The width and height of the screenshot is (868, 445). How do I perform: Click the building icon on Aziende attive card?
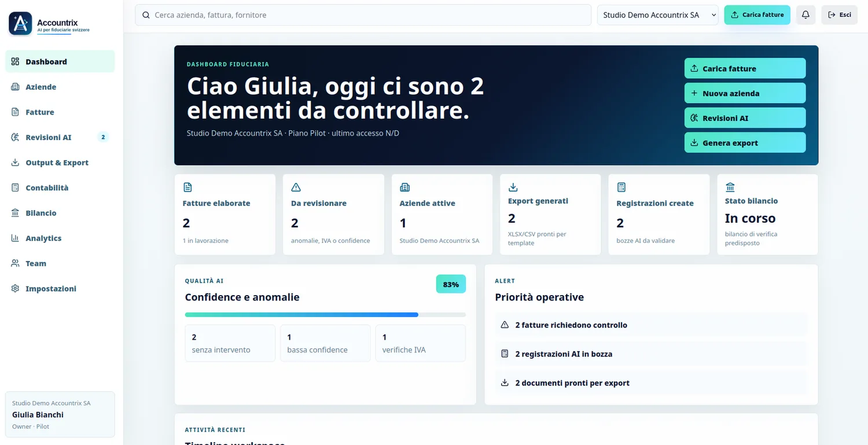tap(404, 187)
